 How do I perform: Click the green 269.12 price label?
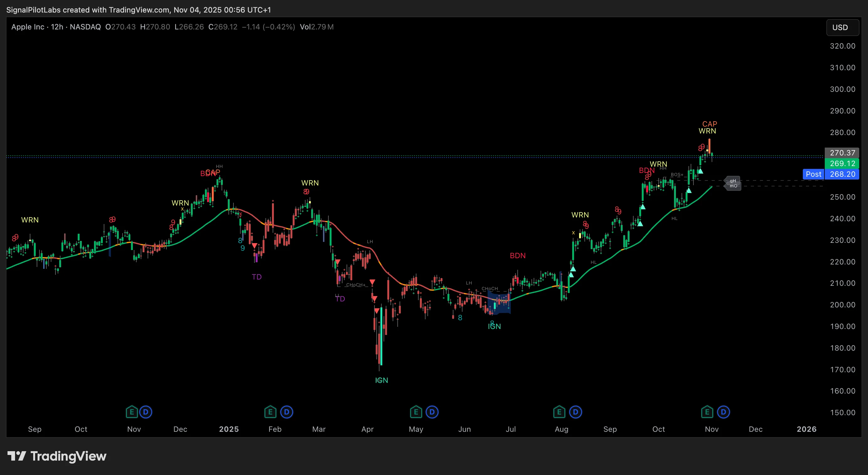point(842,163)
